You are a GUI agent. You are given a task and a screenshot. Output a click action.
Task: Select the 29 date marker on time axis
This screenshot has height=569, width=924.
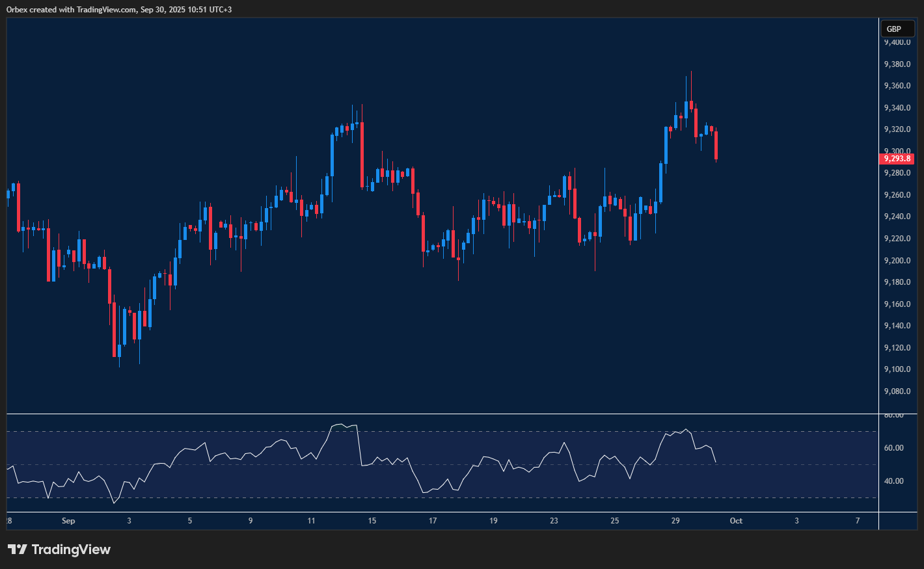pyautogui.click(x=675, y=521)
